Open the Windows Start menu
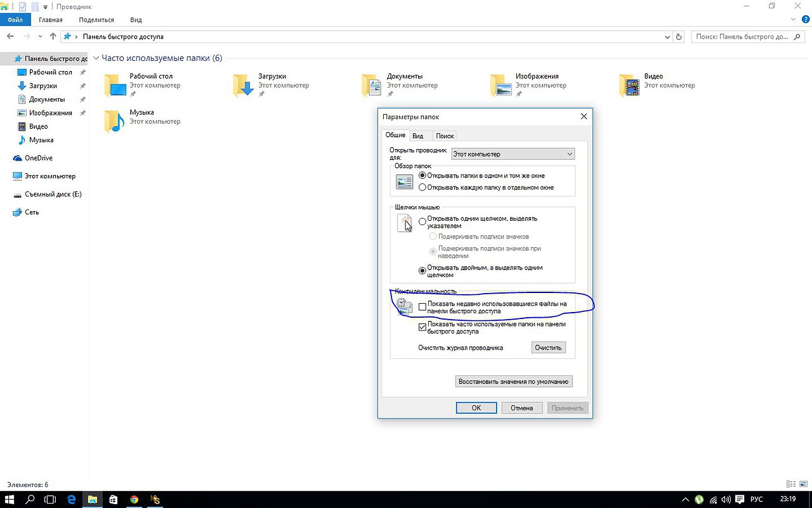This screenshot has height=508, width=812. point(10,499)
